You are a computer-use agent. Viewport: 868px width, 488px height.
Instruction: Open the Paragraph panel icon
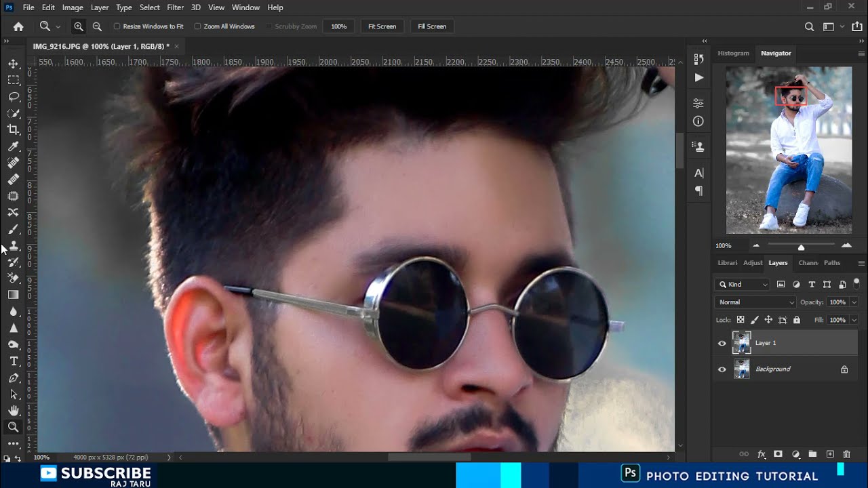coord(698,191)
